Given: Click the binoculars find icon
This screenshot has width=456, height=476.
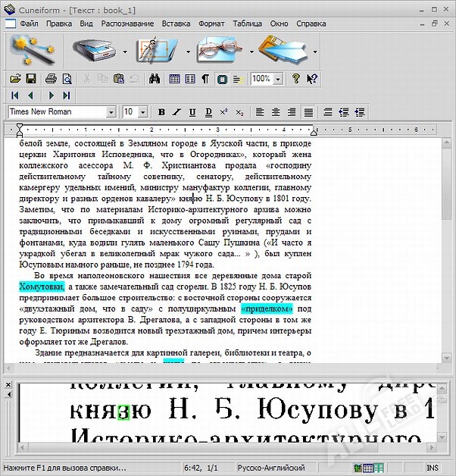Looking at the screenshot, I should (155, 79).
